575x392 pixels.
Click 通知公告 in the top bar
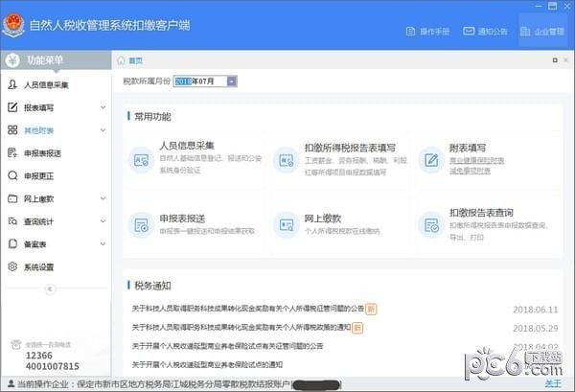click(x=485, y=32)
